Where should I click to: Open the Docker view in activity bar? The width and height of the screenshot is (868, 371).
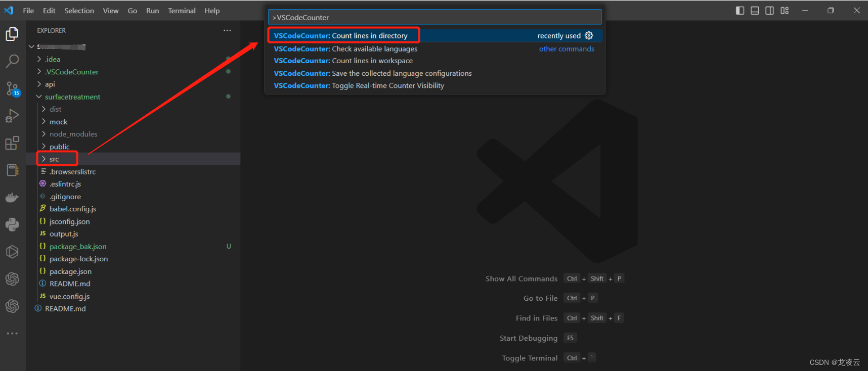12,198
